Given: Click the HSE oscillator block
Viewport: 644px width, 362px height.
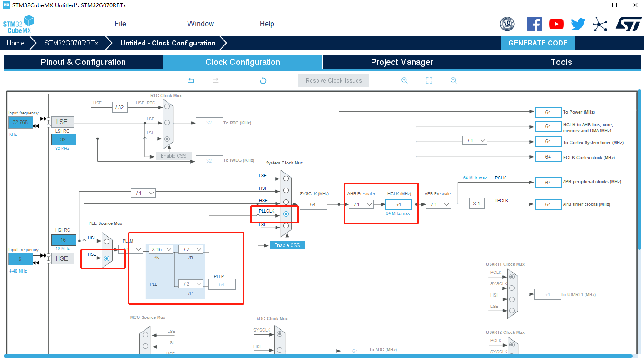Looking at the screenshot, I should [62, 258].
